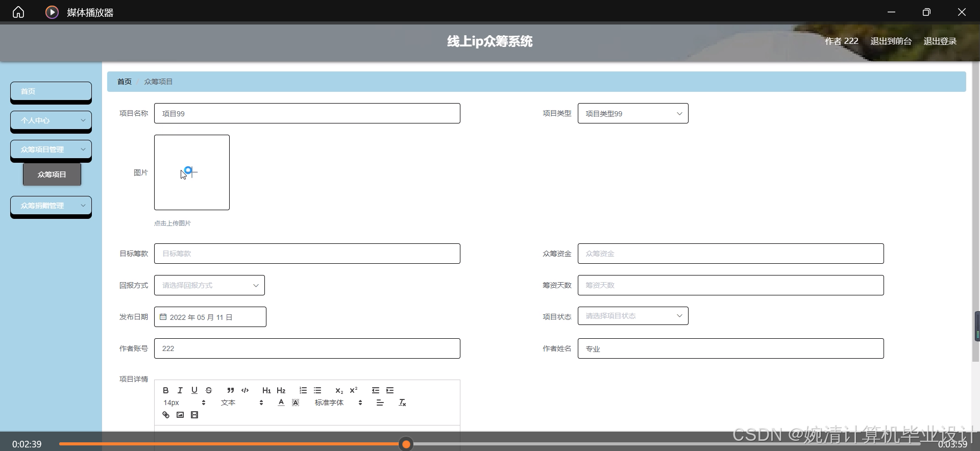Focus the 众筹资金 input field

coord(731,254)
